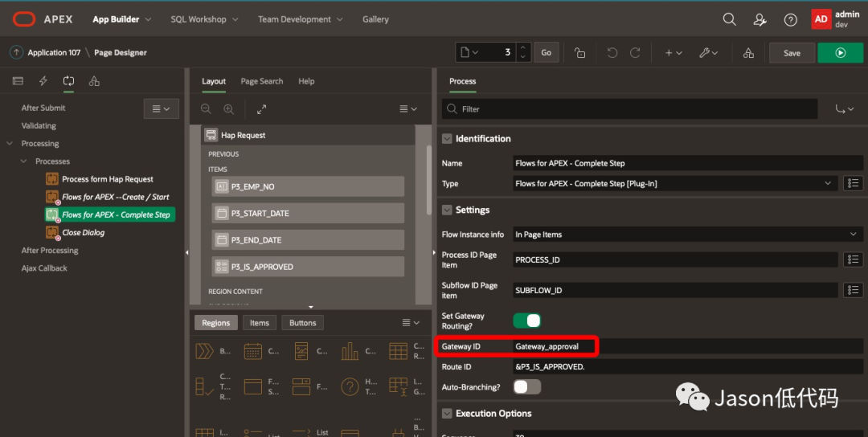This screenshot has width=868, height=437.
Task: Click the picker button beside SUBFLOW_ID
Action: (x=853, y=289)
